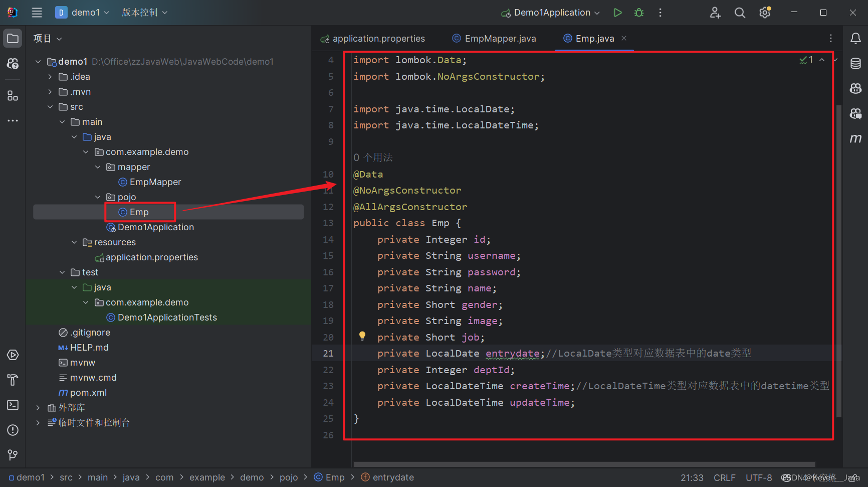Open the main hamburger menu
868x487 pixels.
point(37,13)
